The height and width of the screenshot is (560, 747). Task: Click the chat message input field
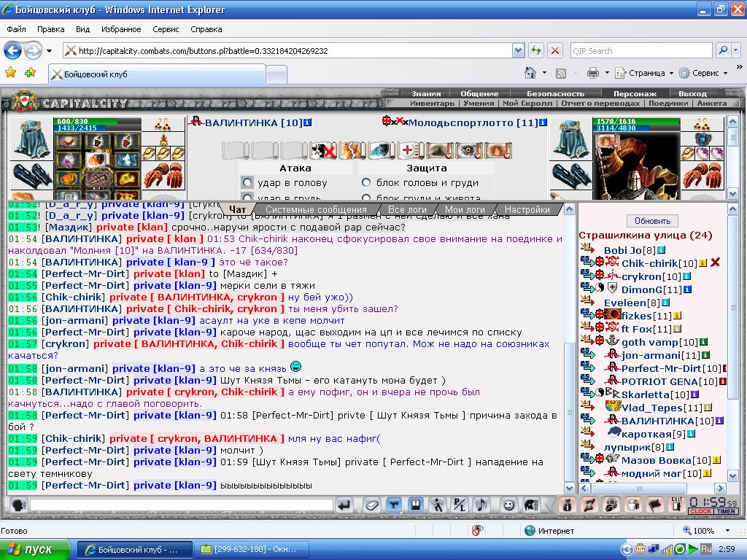181,505
